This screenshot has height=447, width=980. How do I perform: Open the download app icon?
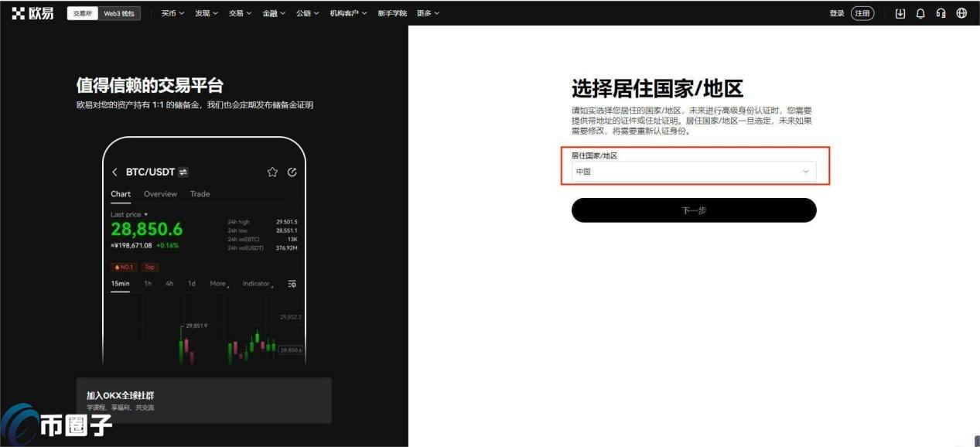(900, 13)
